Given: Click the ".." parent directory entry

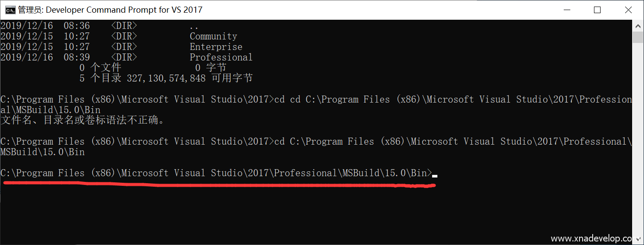Looking at the screenshot, I should [194, 26].
